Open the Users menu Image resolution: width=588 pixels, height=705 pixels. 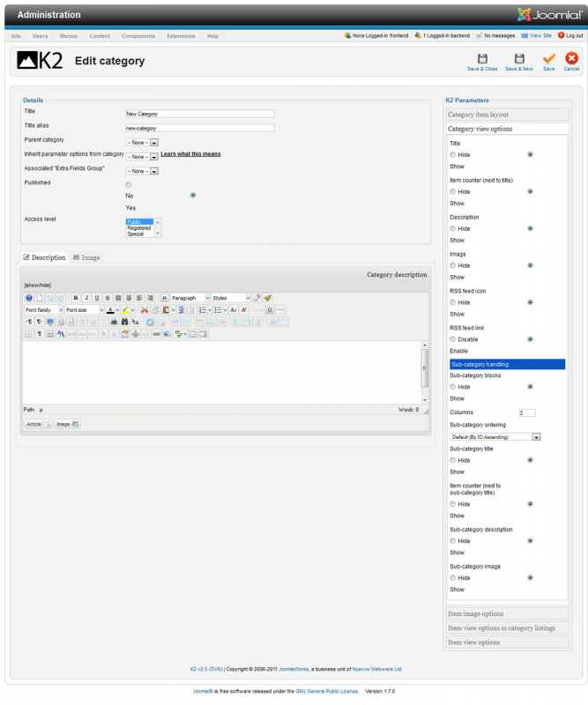(40, 36)
